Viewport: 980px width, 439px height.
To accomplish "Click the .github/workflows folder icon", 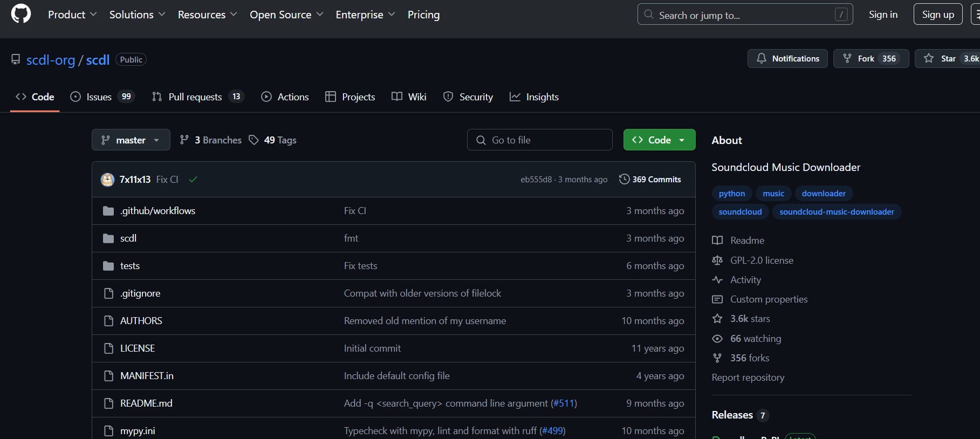I will point(108,211).
